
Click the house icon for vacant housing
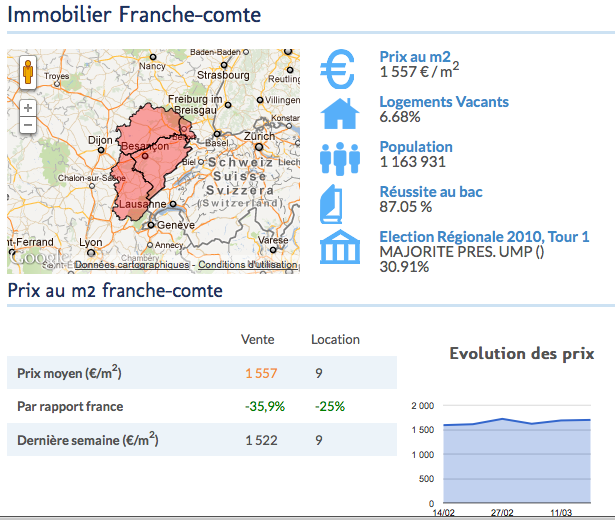tap(339, 112)
